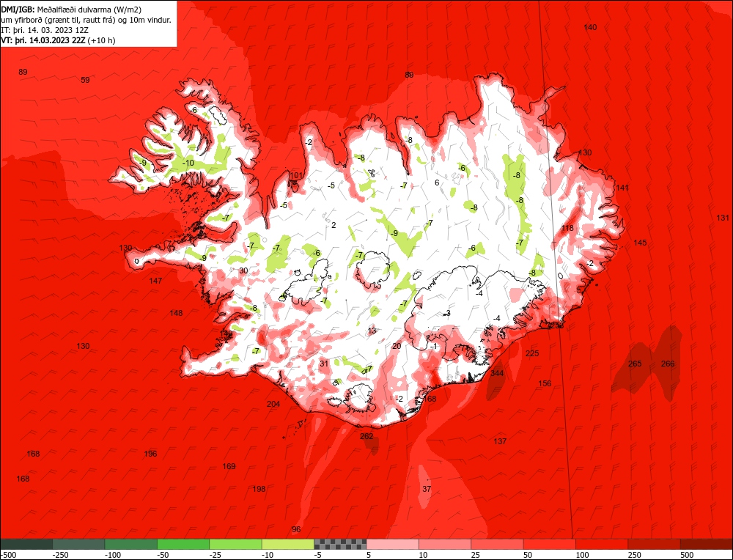Screen dimensions: 733x560
Task: Click the '131' value at the right edge
Action: click(x=722, y=218)
